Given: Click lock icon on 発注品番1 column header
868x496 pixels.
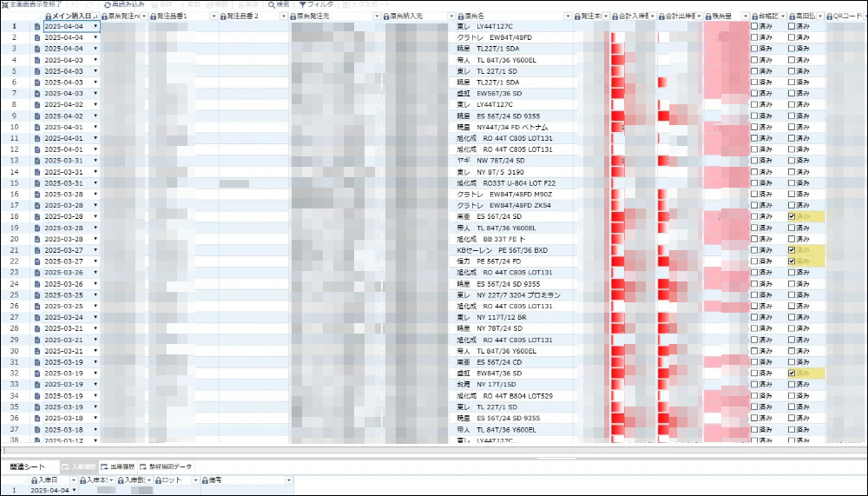Looking at the screenshot, I should pos(153,17).
